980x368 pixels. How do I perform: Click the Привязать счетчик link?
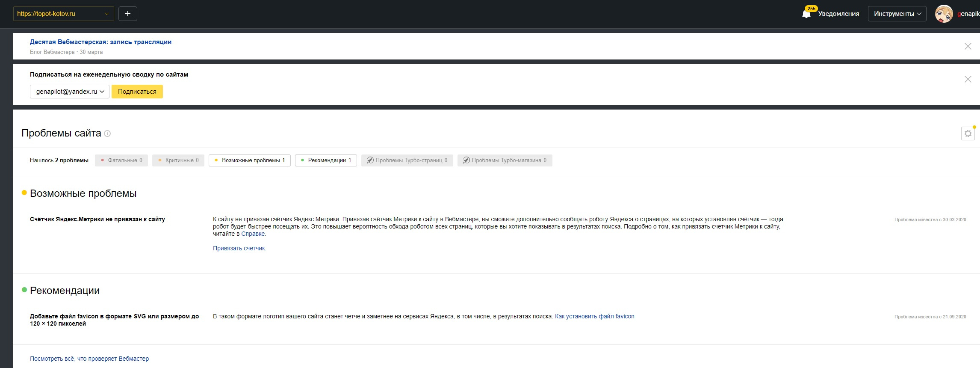pos(239,249)
